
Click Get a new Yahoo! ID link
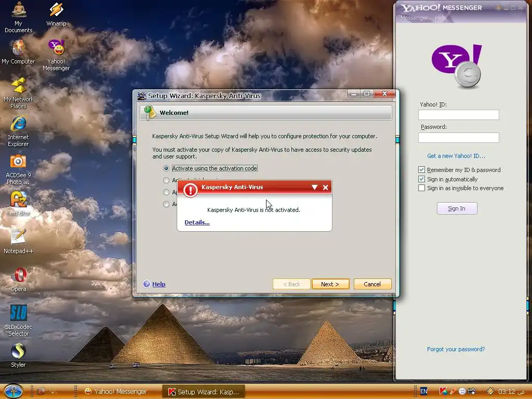click(456, 156)
